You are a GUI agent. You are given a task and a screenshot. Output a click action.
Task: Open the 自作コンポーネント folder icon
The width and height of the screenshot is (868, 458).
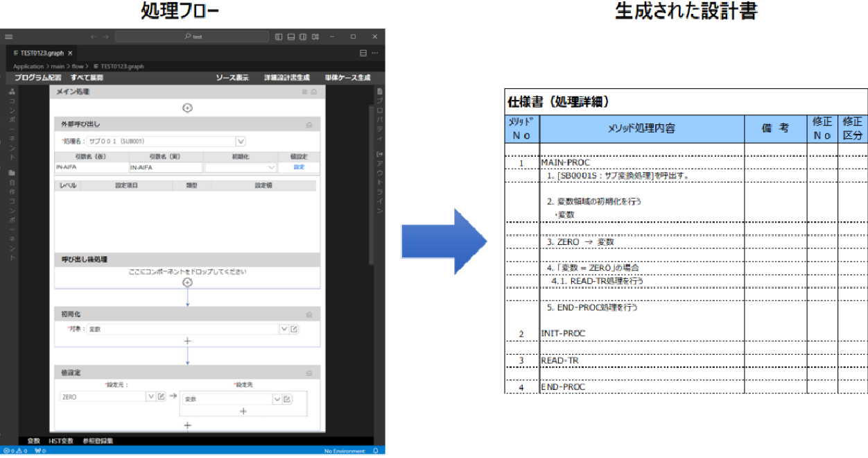tap(12, 173)
